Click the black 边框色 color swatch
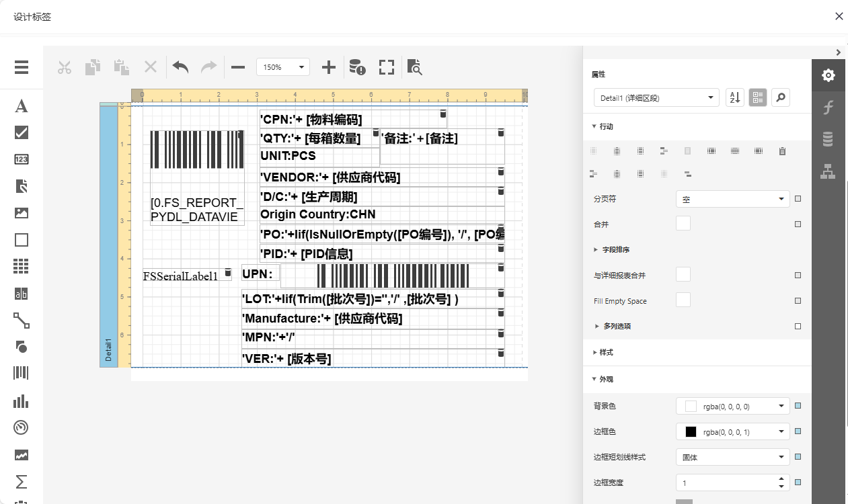This screenshot has height=504, width=848. point(691,431)
